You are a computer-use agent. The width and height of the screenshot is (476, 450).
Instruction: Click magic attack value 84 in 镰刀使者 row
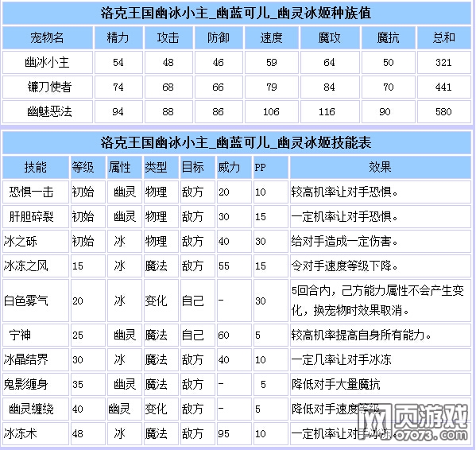click(329, 87)
